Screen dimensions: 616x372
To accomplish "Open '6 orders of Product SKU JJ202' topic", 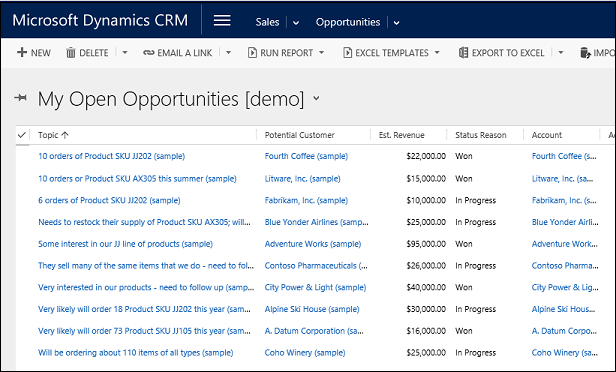I will pyautogui.click(x=109, y=200).
